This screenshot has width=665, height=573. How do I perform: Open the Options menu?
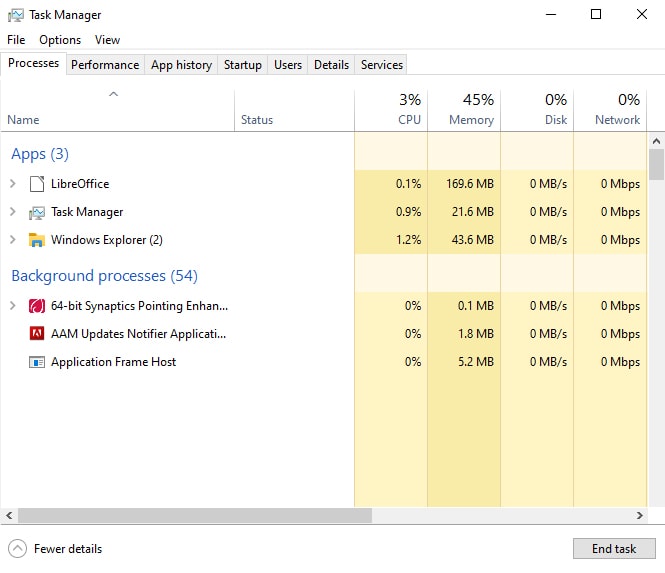coord(60,40)
